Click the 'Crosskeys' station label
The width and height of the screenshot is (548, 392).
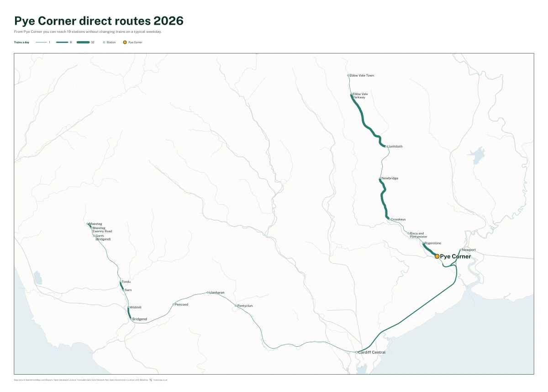(x=398, y=219)
